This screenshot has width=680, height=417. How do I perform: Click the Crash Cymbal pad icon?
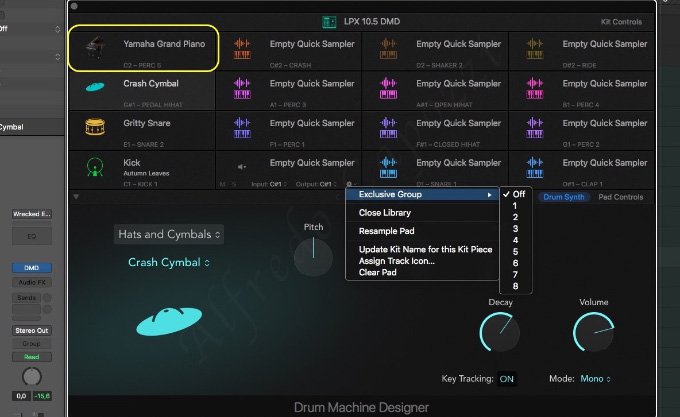(95, 88)
